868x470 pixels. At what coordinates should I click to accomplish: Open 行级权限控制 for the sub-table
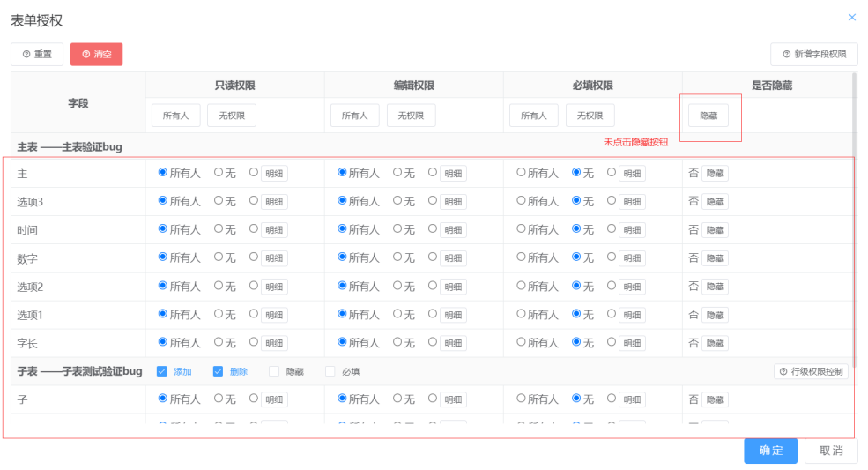811,372
